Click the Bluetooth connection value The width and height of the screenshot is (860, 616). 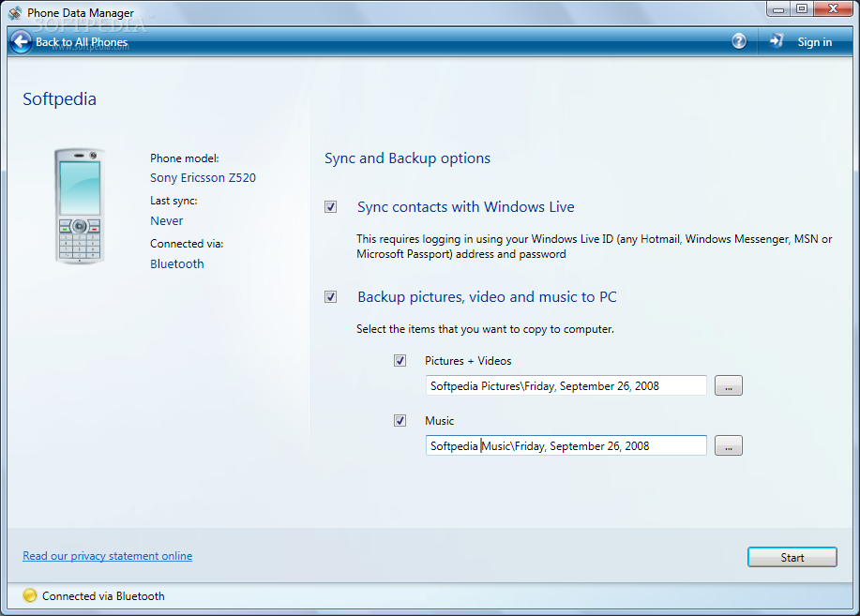pos(177,263)
